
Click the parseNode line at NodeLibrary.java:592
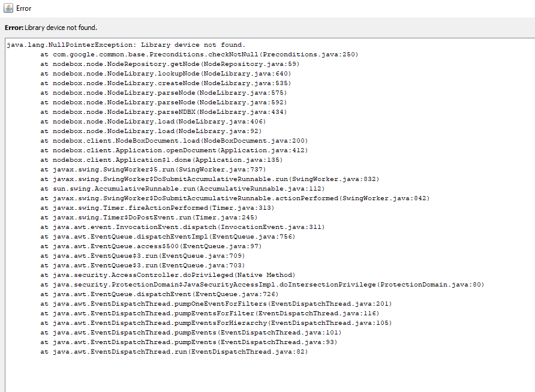[163, 102]
